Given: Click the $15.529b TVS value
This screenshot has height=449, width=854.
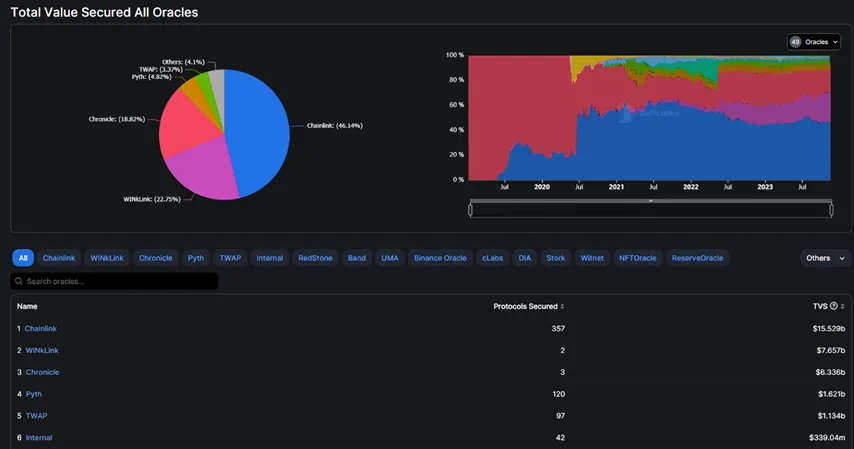Looking at the screenshot, I should pos(829,329).
